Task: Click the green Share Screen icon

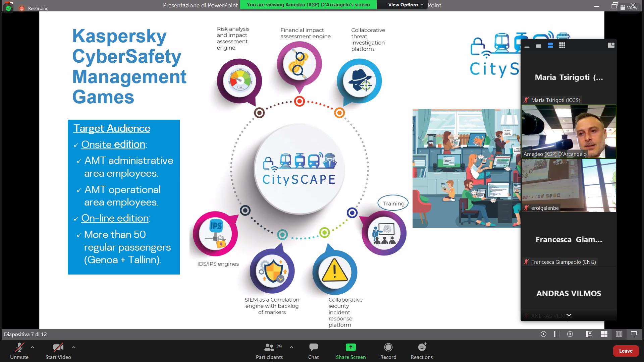Action: [351, 347]
